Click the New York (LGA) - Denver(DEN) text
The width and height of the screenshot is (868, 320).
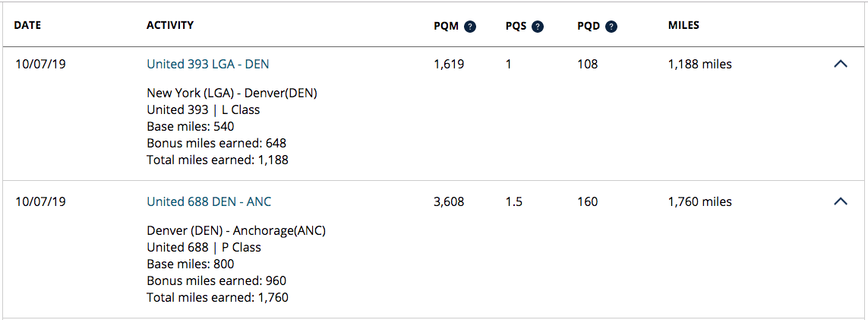pyautogui.click(x=232, y=93)
